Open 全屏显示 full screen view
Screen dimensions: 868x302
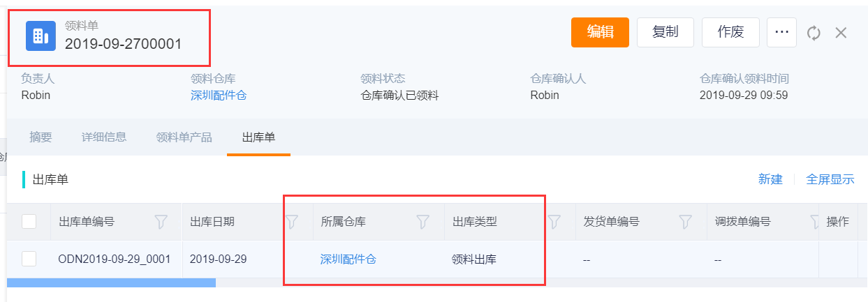point(830,179)
